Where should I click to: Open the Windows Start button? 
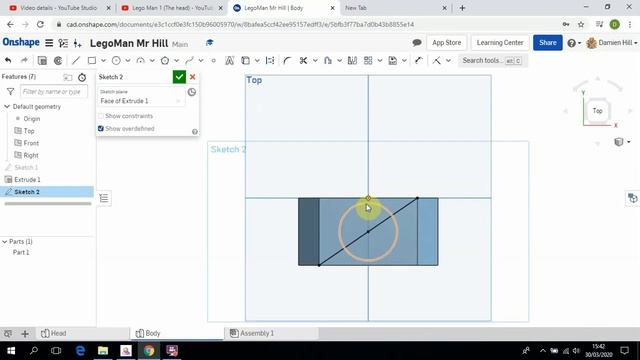point(11,351)
